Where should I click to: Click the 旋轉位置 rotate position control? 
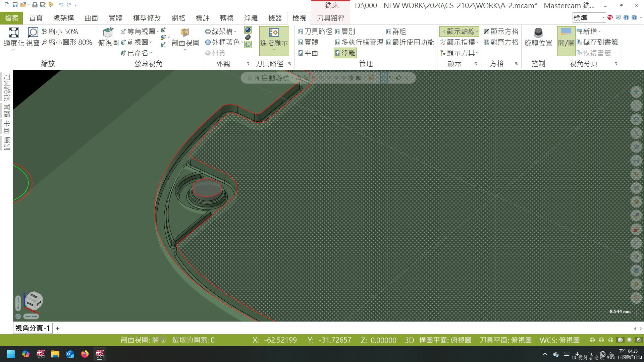click(x=538, y=37)
